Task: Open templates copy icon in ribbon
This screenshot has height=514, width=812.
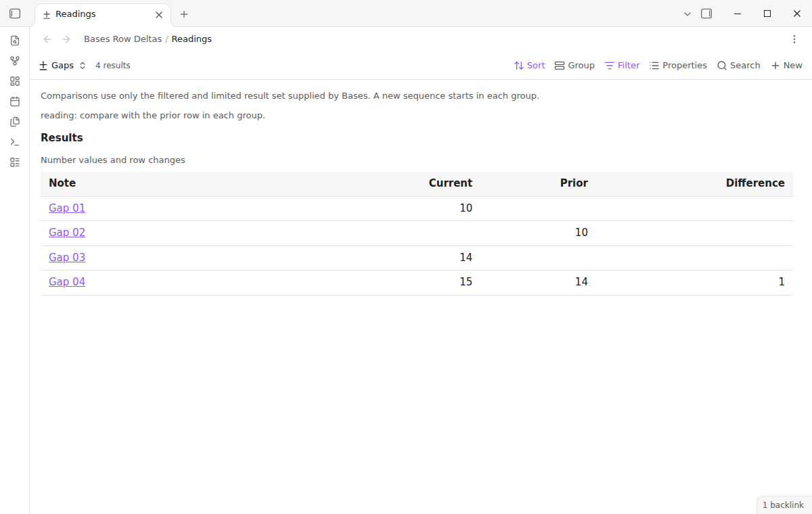Action: pyautogui.click(x=15, y=122)
